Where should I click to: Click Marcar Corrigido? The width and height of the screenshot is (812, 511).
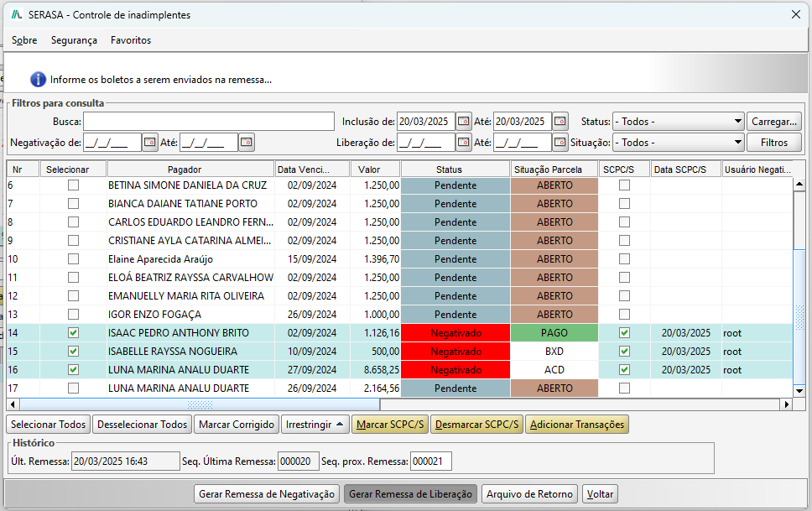coord(237,425)
